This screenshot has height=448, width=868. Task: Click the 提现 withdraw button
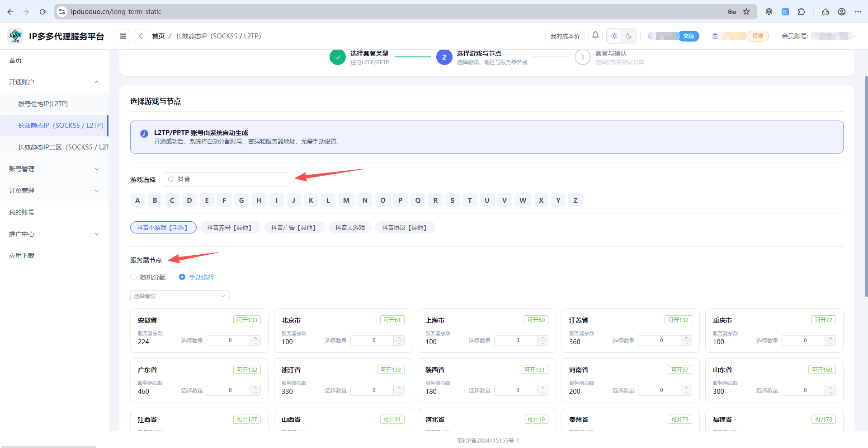click(758, 36)
